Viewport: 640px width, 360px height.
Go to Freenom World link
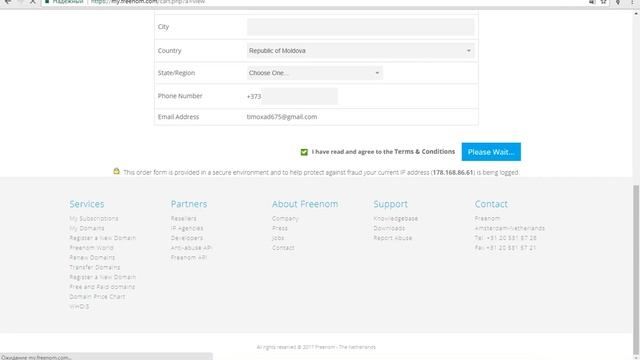coord(91,248)
